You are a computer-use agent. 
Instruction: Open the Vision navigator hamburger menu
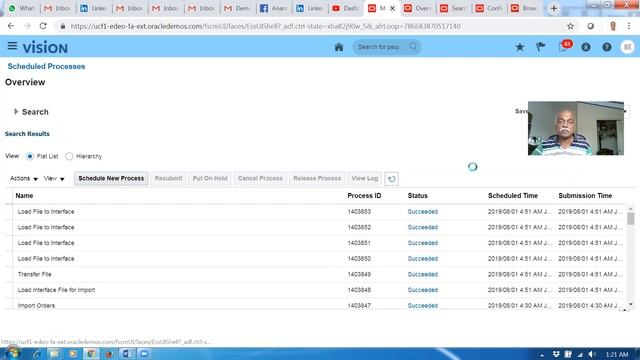pos(12,46)
